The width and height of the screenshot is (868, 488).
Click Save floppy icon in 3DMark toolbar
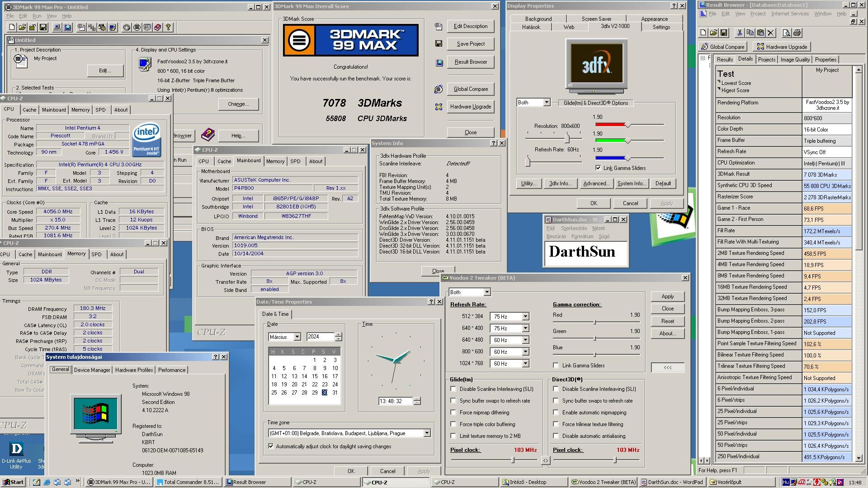(x=43, y=28)
